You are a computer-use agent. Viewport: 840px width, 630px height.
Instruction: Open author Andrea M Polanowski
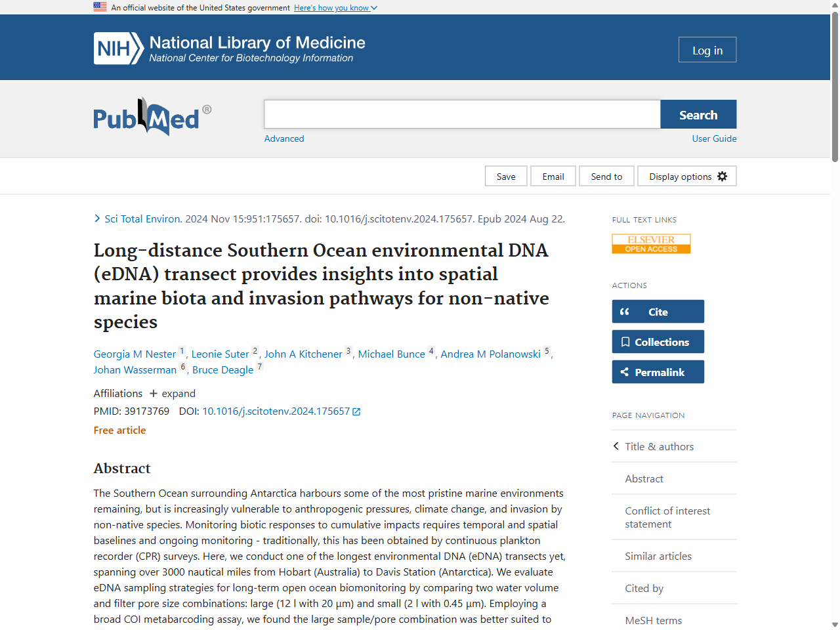(491, 354)
